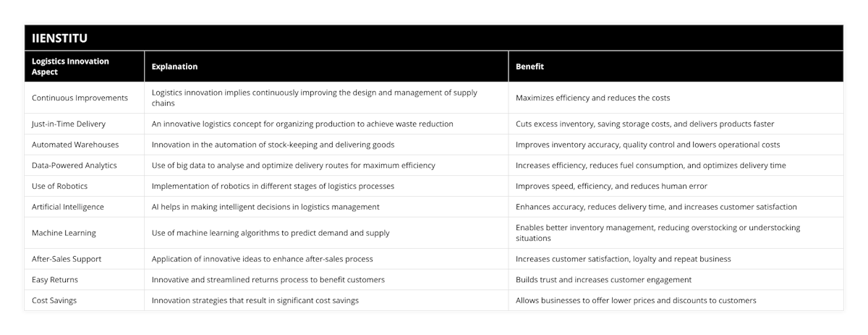Click the Benefit column header
This screenshot has height=335, width=868.
pos(529,67)
